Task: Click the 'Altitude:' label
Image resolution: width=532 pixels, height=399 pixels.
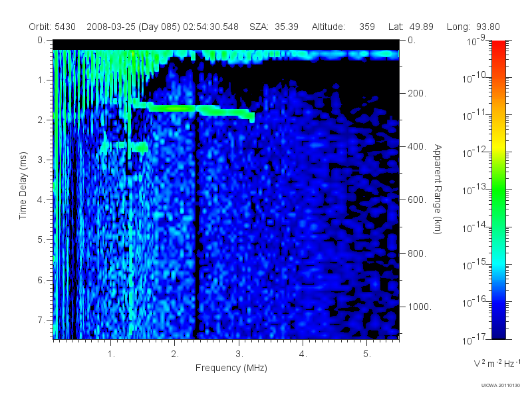Action: [328, 27]
